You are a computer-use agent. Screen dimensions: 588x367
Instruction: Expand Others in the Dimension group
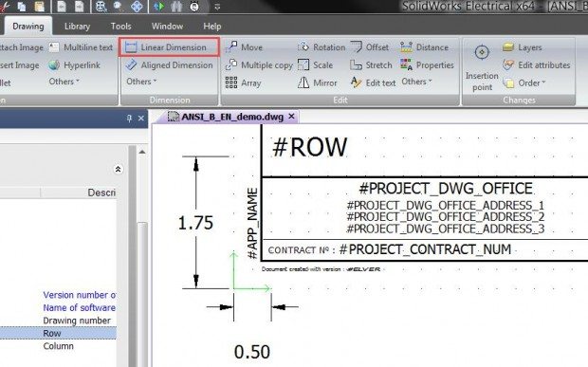tap(141, 82)
